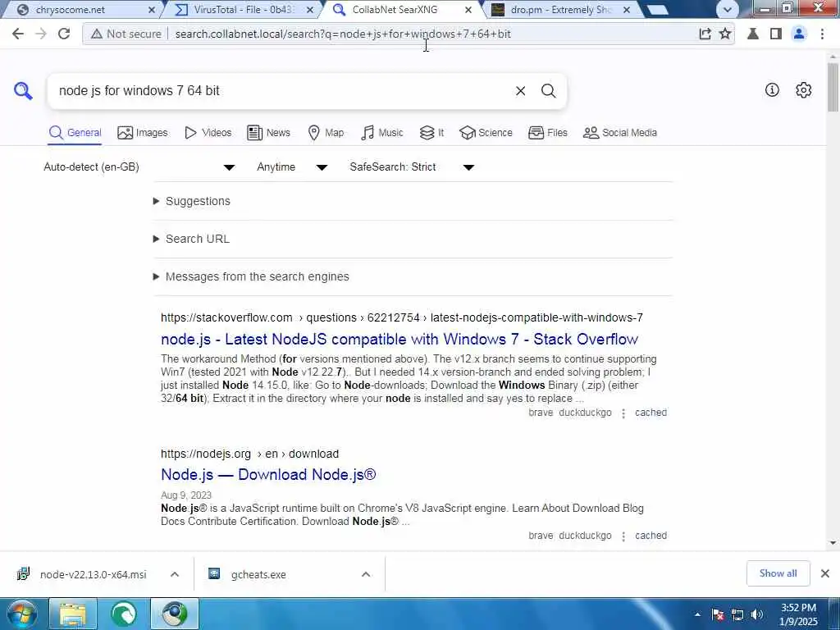Click the stackoverflow.com result URL text

pos(402,317)
